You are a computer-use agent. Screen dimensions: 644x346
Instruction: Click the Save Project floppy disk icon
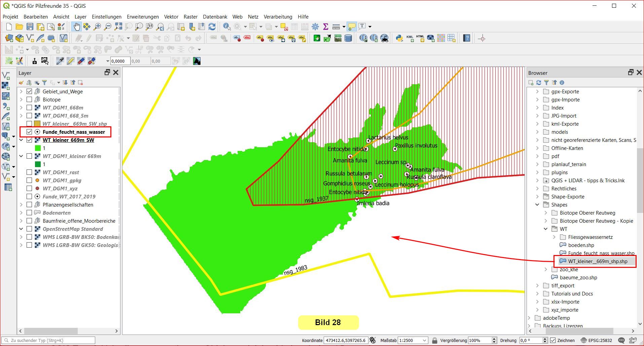(x=30, y=27)
